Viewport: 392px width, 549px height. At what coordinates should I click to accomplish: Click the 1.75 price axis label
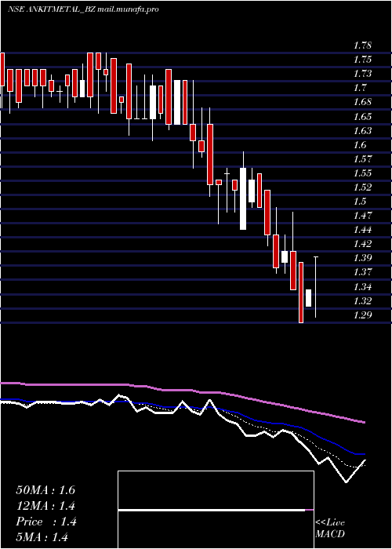click(362, 60)
